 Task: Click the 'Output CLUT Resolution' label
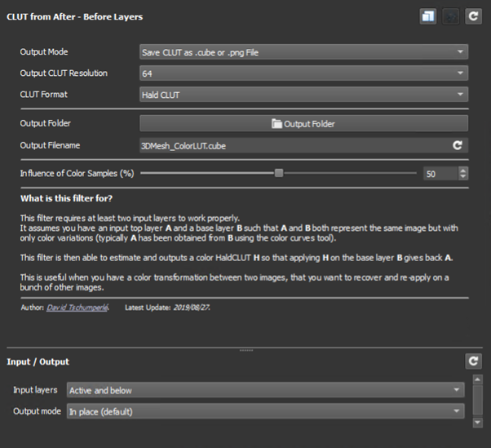[x=64, y=73]
